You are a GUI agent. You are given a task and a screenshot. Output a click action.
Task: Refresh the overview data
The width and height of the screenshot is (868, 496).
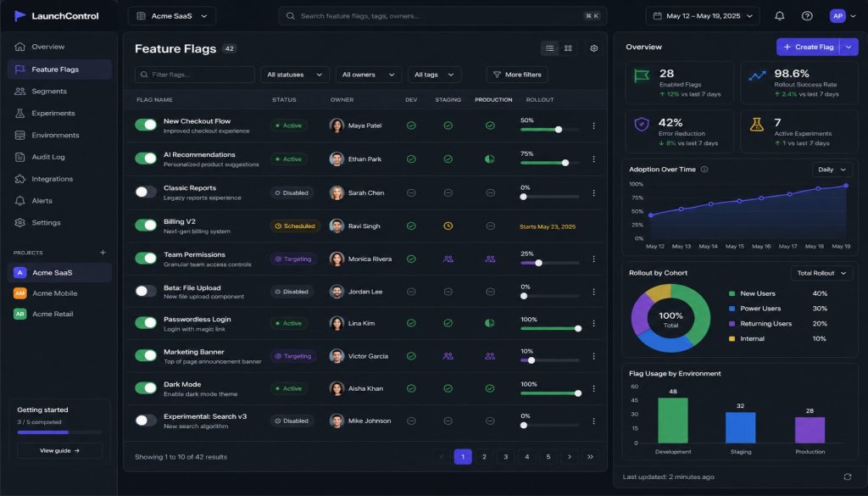pyautogui.click(x=847, y=476)
